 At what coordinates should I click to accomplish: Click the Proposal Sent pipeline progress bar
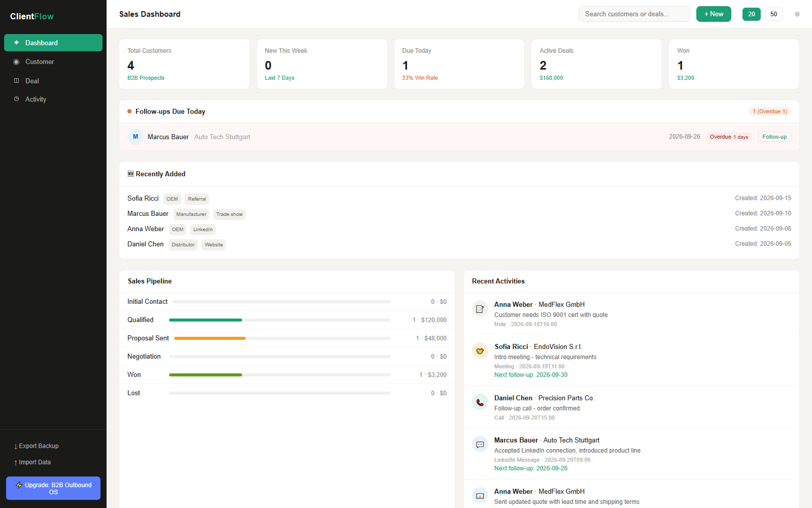tap(282, 338)
